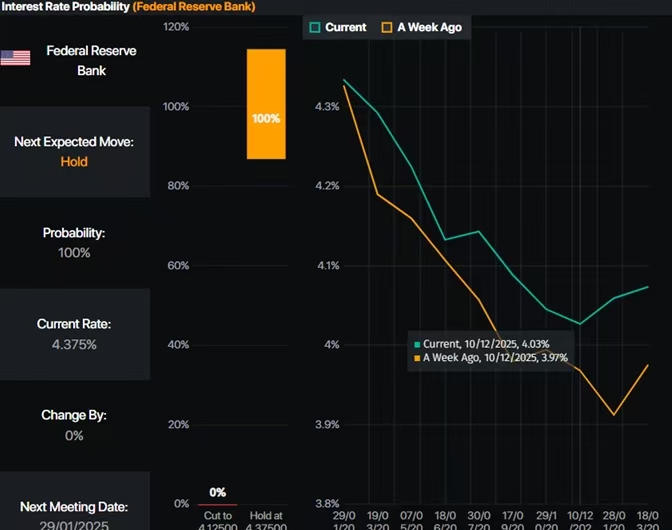Viewport: 672px width, 530px height.
Task: Click the US flag icon
Action: coord(15,58)
